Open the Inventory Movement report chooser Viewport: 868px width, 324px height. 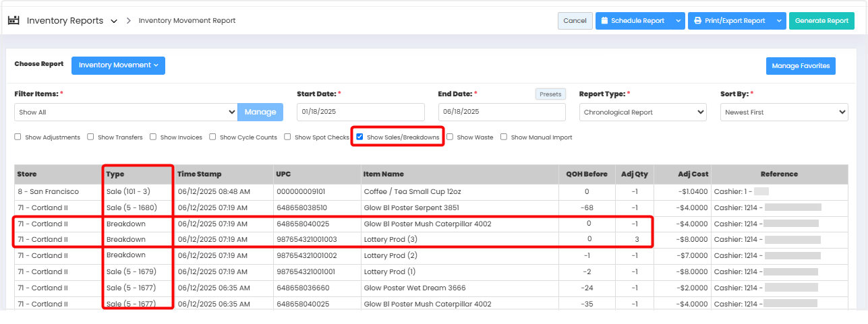[118, 65]
